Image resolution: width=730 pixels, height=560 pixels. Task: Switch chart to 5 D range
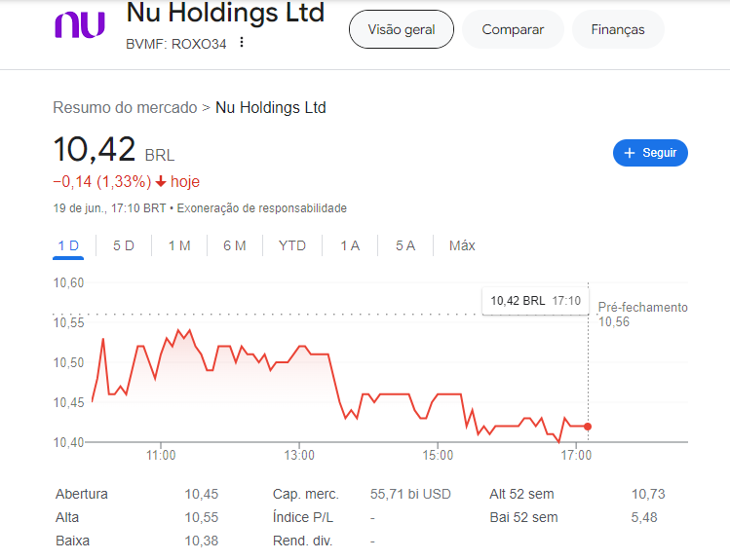[x=124, y=245]
